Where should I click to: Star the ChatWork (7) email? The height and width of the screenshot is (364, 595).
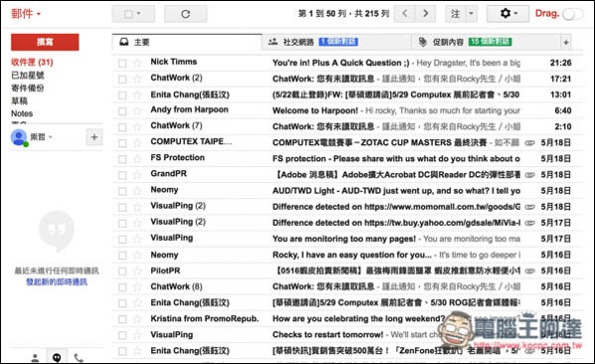(x=137, y=126)
